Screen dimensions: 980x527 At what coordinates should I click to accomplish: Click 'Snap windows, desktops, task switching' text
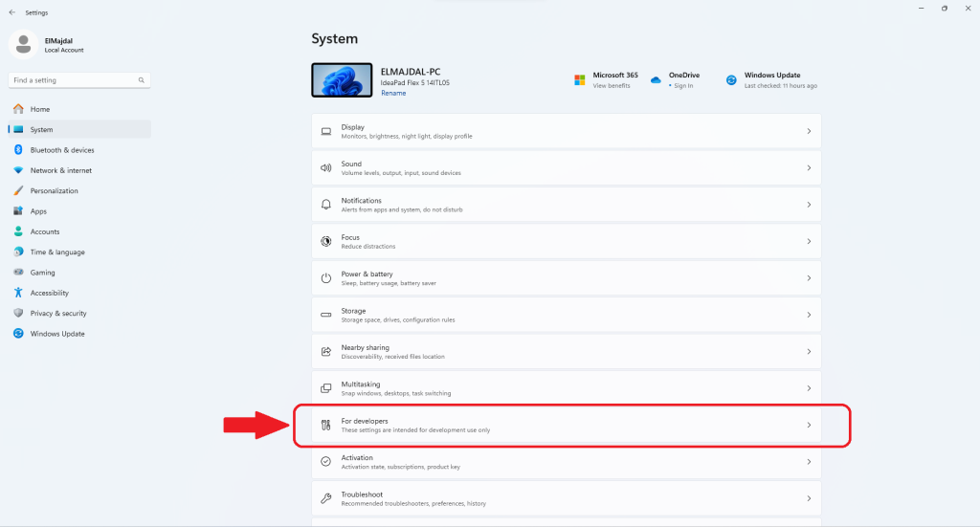(395, 393)
